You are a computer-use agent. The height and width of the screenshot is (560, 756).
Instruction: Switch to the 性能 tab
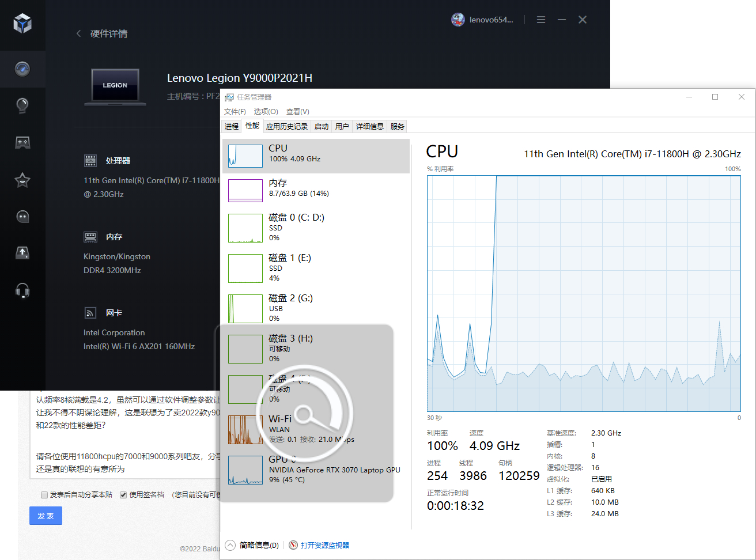tap(252, 126)
